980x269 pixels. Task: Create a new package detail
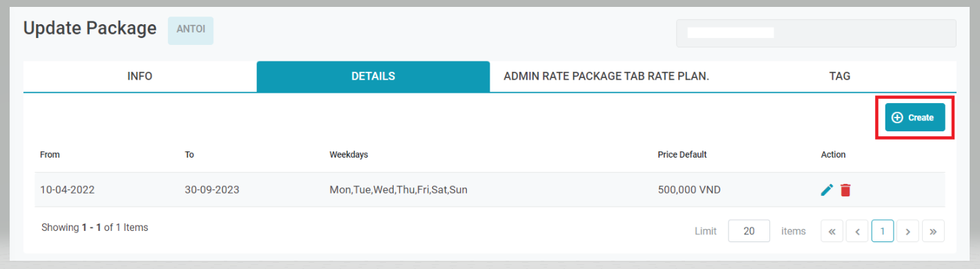pos(915,118)
